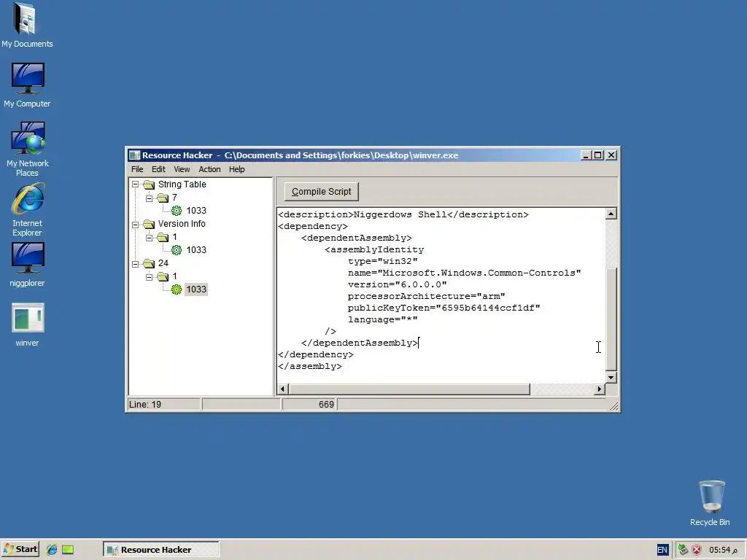This screenshot has width=747, height=560.
Task: Select the String Table label in tree
Action: (x=182, y=184)
